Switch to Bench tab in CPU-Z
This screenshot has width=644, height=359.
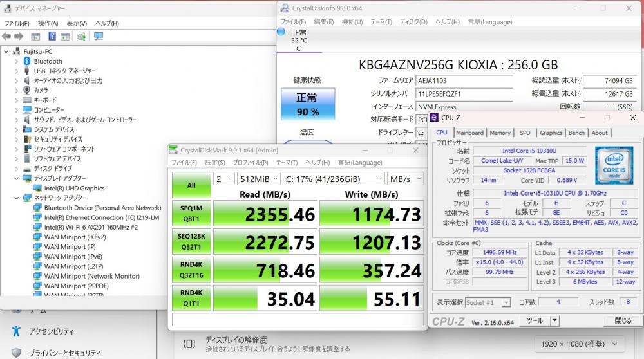point(576,133)
